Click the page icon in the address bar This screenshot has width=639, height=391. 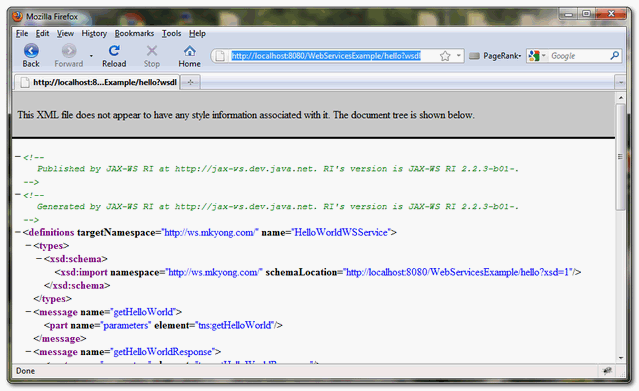[x=220, y=56]
